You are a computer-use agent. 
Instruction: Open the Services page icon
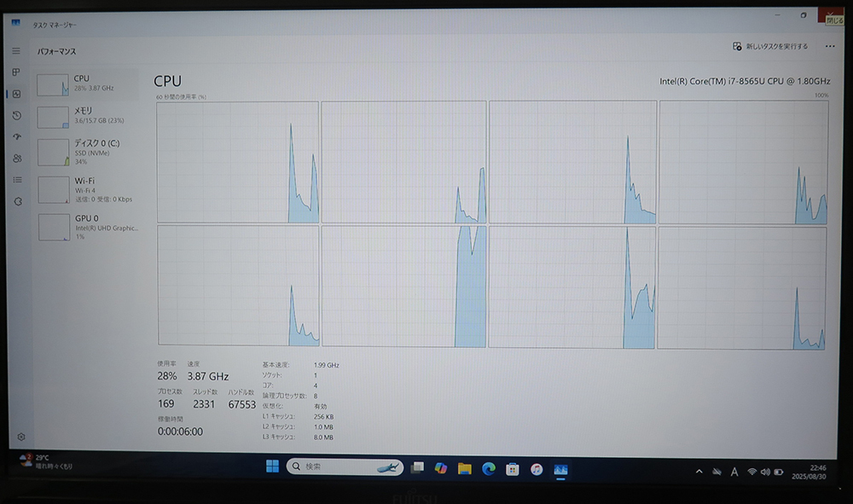click(x=18, y=201)
